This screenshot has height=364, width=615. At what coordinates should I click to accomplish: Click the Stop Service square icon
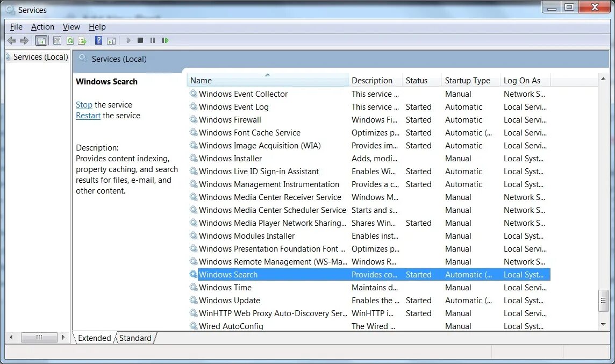click(140, 40)
